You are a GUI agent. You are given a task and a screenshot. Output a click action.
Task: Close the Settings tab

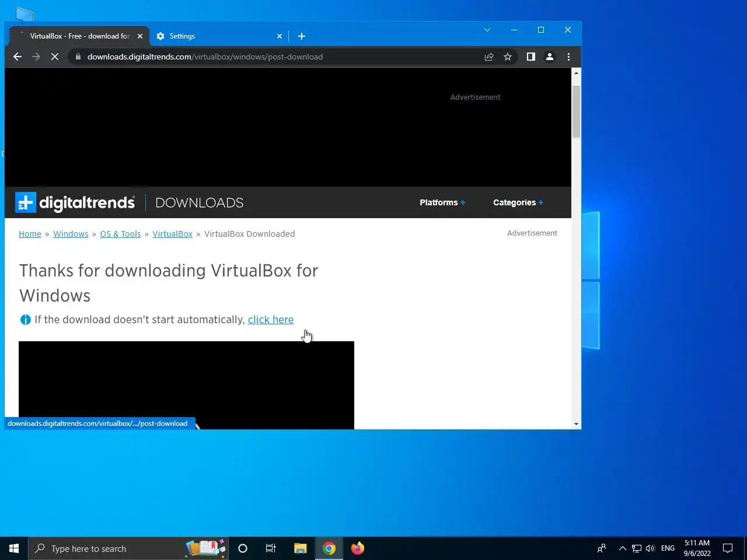(280, 36)
